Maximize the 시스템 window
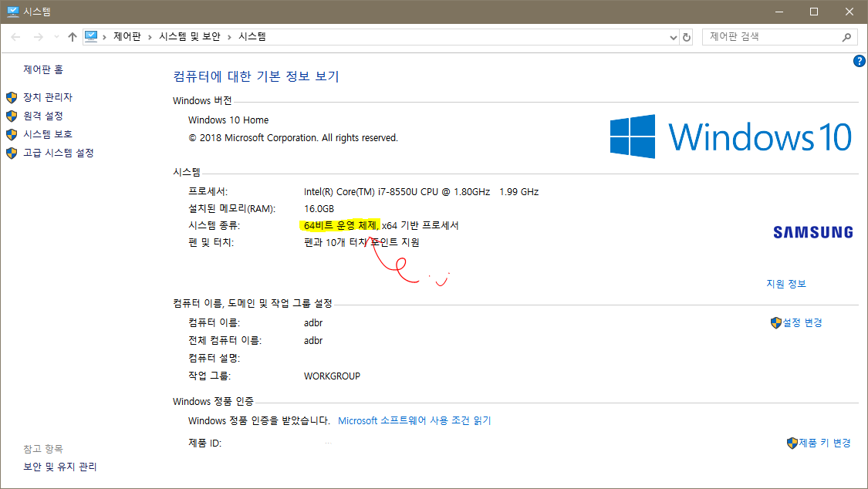 [x=814, y=12]
